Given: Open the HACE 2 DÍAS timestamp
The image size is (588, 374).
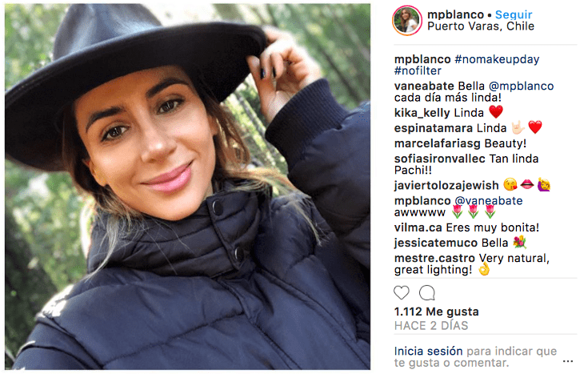Looking at the screenshot, I should pyautogui.click(x=431, y=326).
